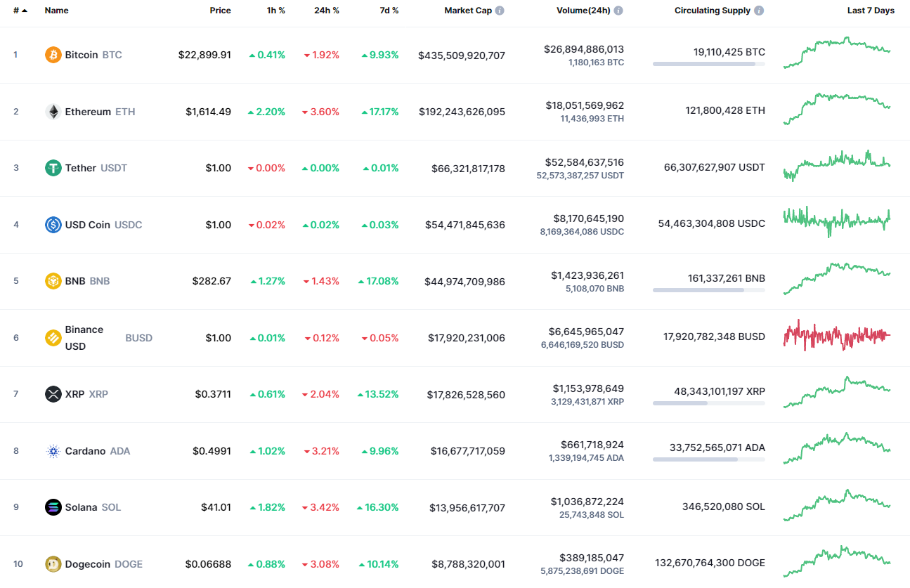Click the Tether token icon
The image size is (910, 588).
tap(53, 168)
